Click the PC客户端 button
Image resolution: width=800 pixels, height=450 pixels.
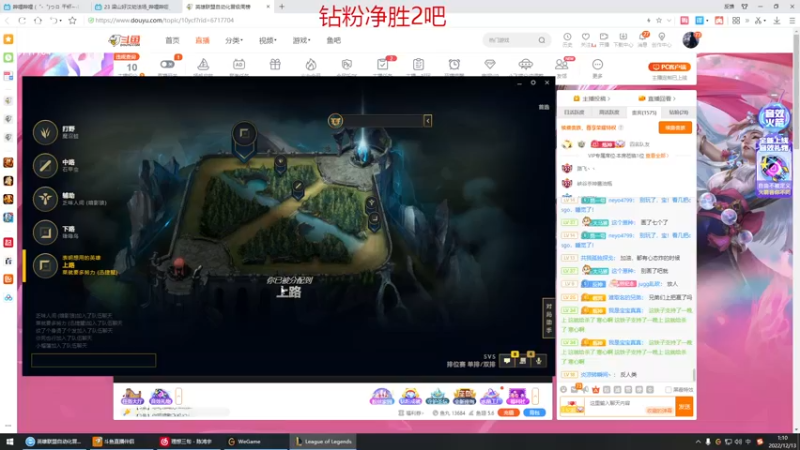(669, 67)
